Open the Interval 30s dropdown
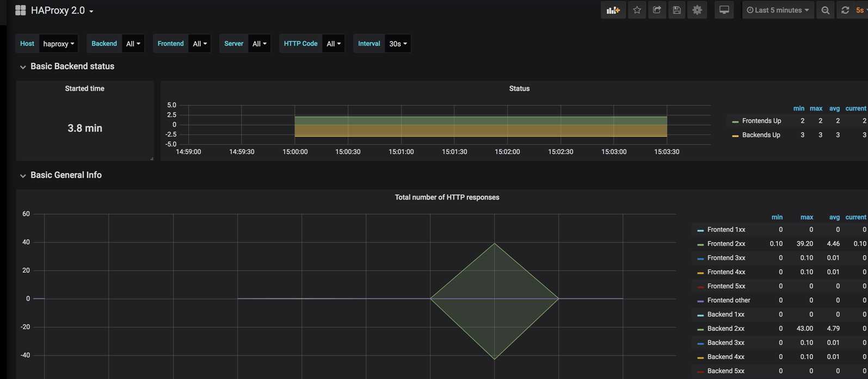Image resolution: width=868 pixels, height=379 pixels. click(398, 44)
